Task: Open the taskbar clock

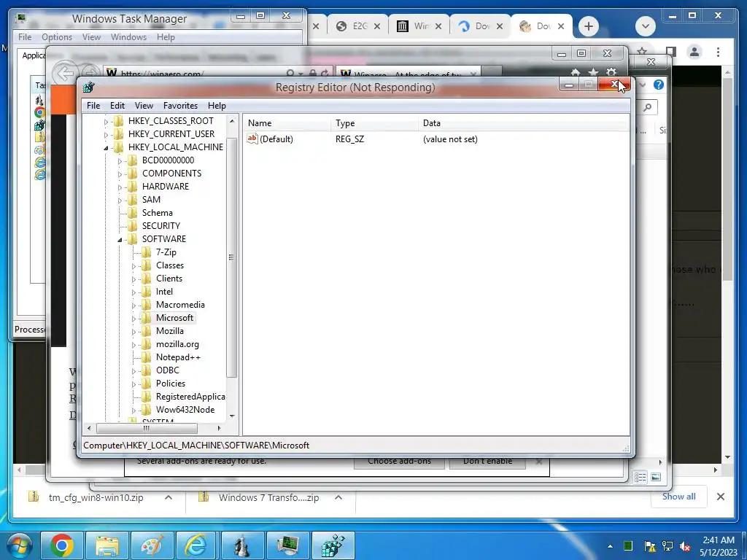Action: tap(719, 546)
